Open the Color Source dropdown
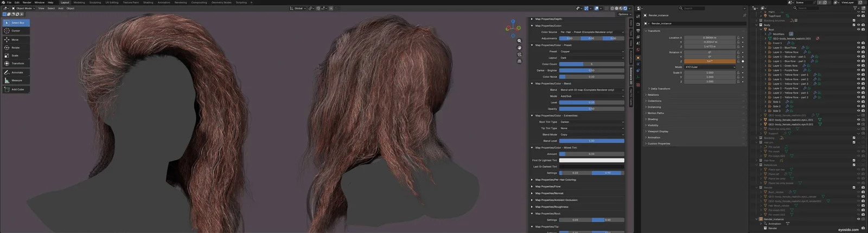868x233 pixels. [592, 32]
